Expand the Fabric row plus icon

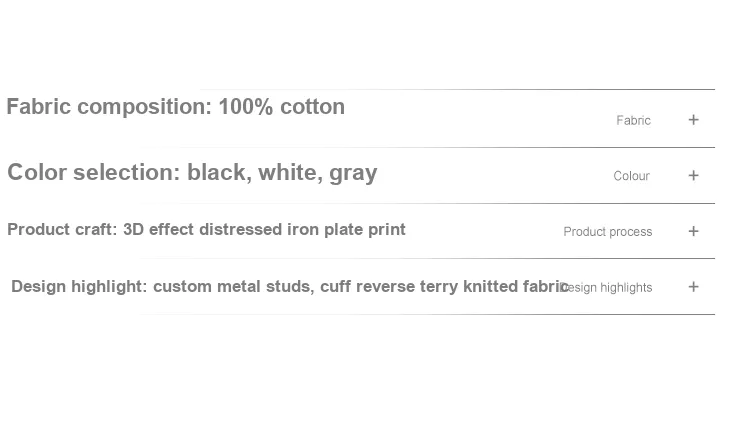coord(693,120)
